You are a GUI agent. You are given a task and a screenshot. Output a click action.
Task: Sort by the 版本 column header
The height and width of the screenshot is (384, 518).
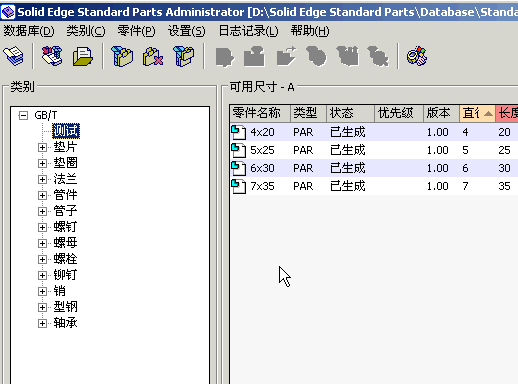442,113
